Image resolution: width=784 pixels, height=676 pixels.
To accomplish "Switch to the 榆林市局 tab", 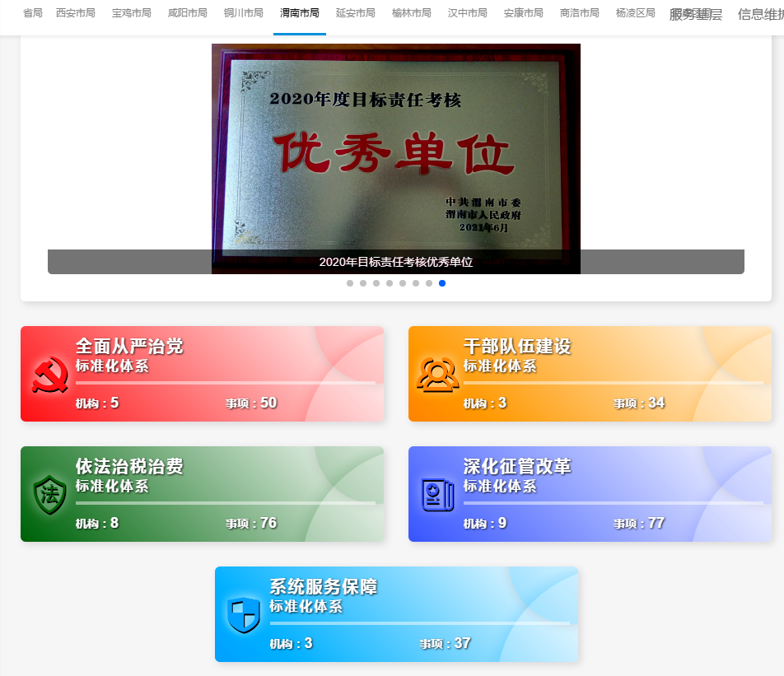I will (412, 13).
